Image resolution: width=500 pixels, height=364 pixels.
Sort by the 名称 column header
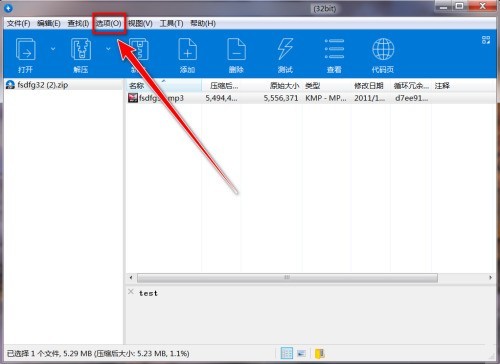(164, 86)
